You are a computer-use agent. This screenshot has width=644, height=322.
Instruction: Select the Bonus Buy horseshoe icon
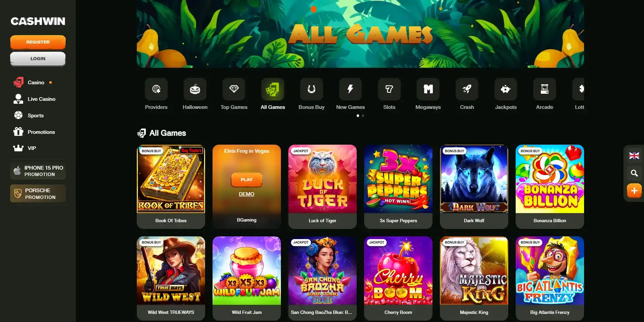(x=312, y=89)
